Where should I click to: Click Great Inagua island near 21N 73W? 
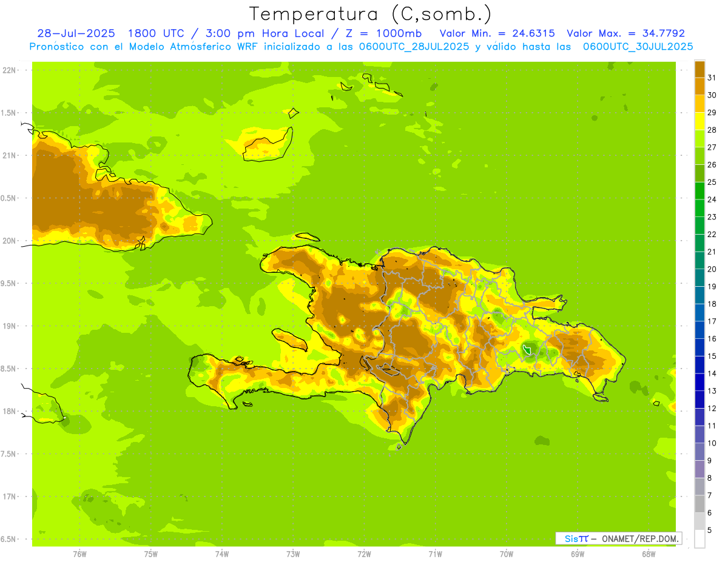(x=268, y=144)
